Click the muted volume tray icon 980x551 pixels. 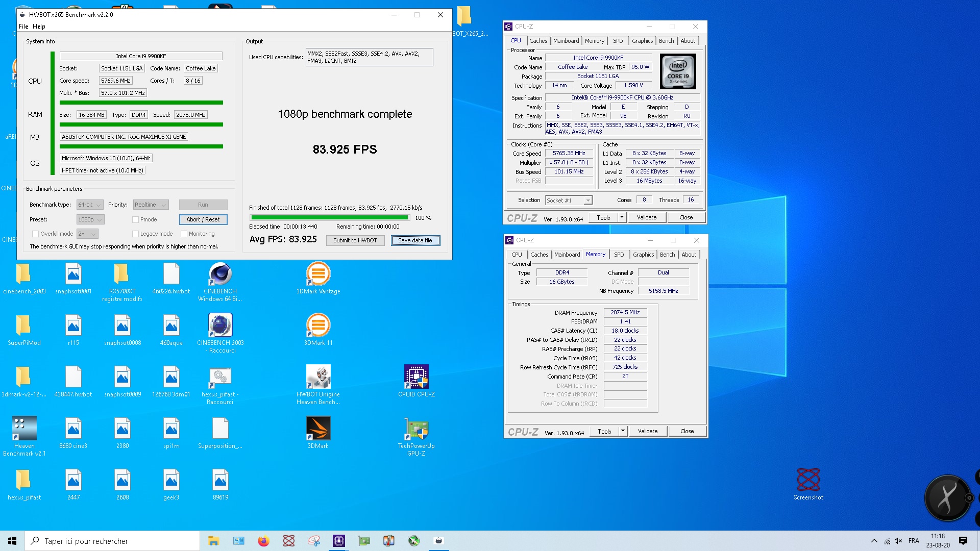[899, 541]
